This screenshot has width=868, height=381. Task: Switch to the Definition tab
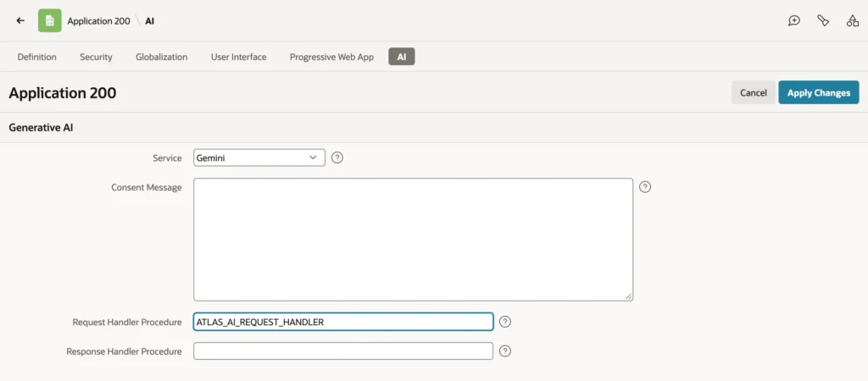pyautogui.click(x=37, y=57)
